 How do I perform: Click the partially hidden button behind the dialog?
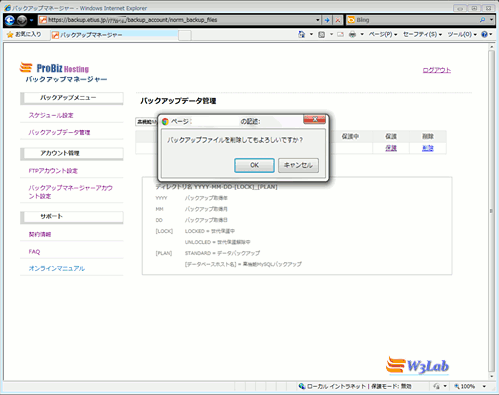pyautogui.click(x=146, y=122)
